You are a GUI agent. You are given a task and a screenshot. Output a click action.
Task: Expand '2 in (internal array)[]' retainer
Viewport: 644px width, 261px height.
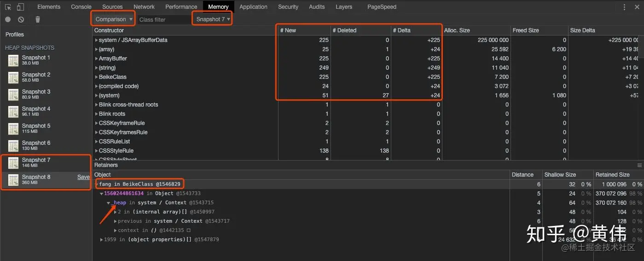click(x=115, y=212)
